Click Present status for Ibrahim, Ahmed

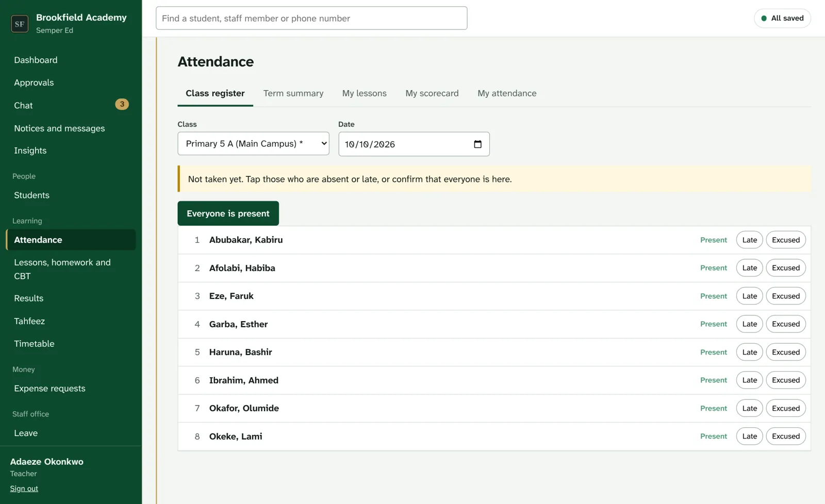714,380
